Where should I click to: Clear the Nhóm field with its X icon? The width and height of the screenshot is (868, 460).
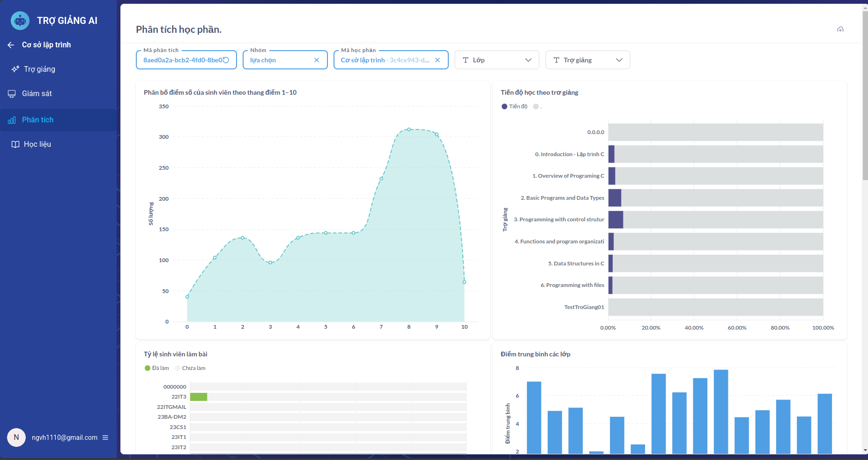click(x=317, y=60)
